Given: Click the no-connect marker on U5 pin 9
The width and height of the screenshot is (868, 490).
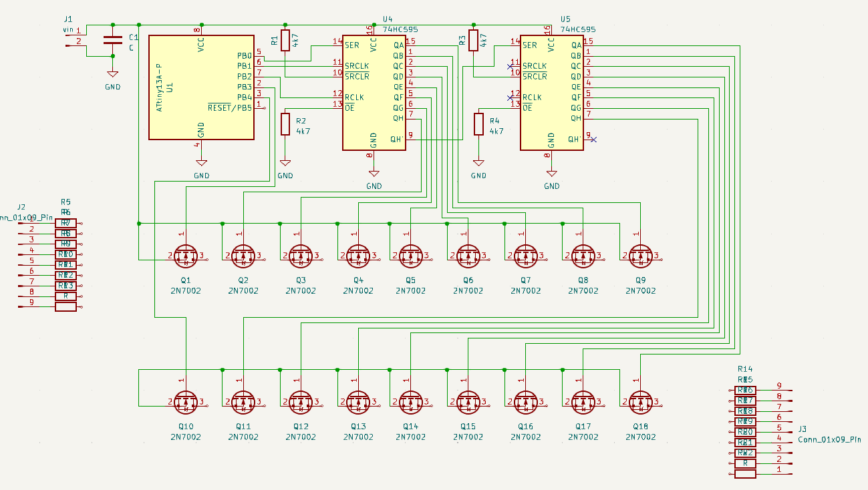Looking at the screenshot, I should [x=594, y=140].
